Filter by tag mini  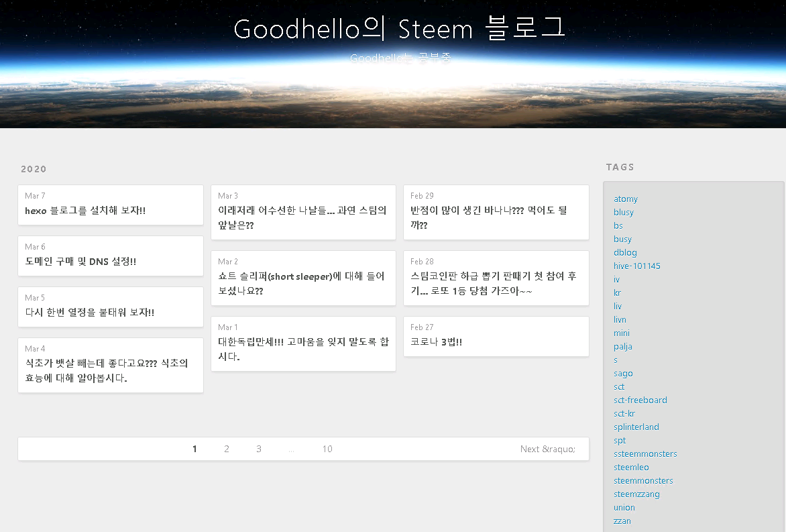(x=622, y=333)
